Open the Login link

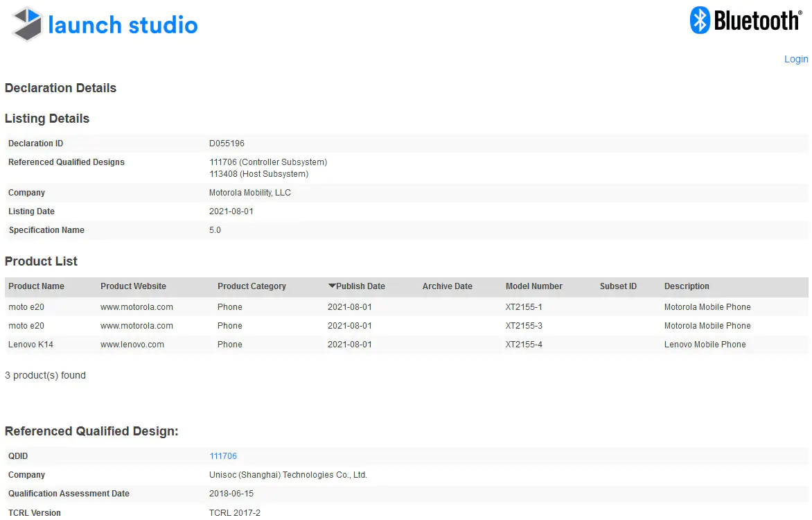click(x=796, y=59)
